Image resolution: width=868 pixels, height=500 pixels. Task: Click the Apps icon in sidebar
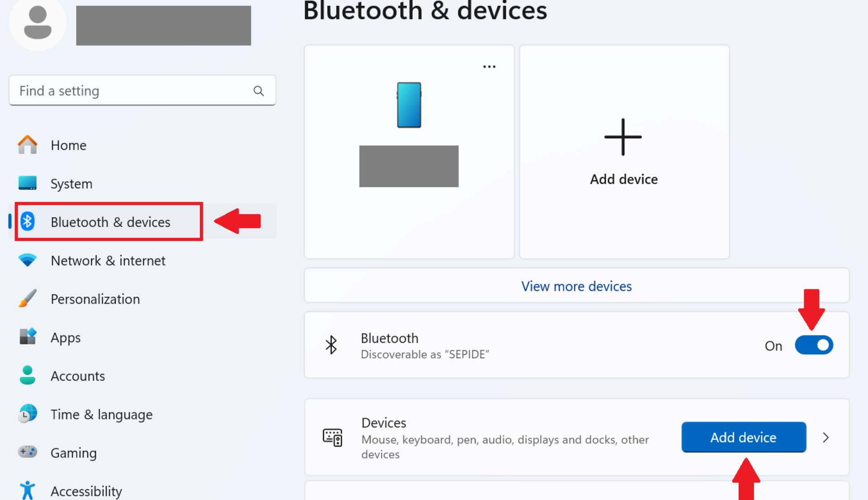(x=28, y=337)
